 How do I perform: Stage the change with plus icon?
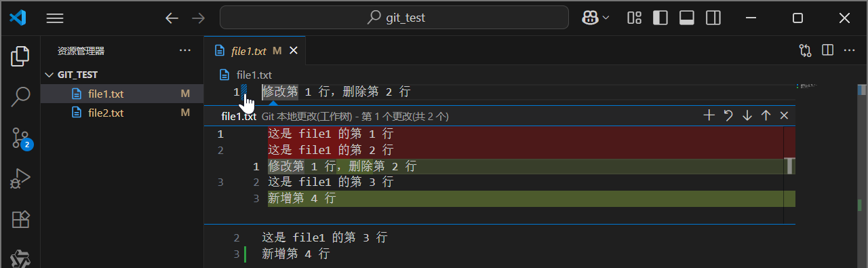coord(709,115)
